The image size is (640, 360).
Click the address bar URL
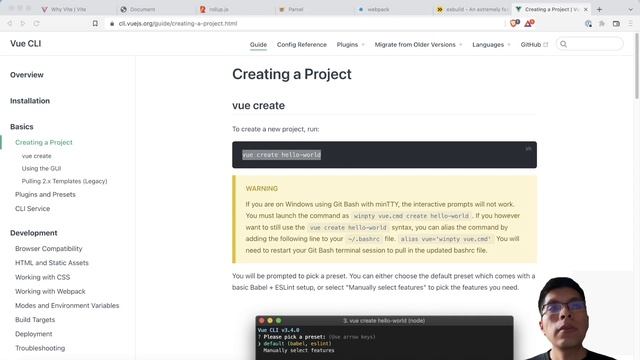pos(178,24)
